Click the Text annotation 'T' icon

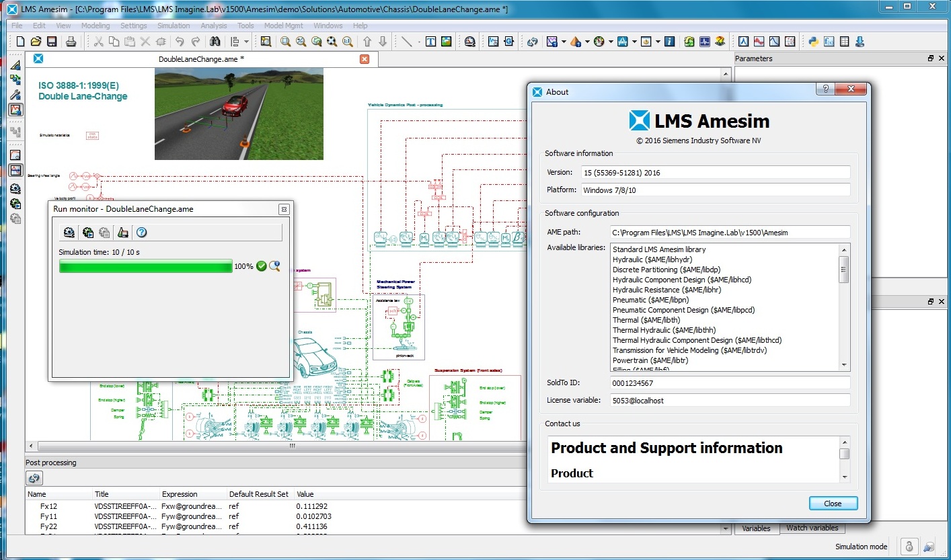[430, 42]
